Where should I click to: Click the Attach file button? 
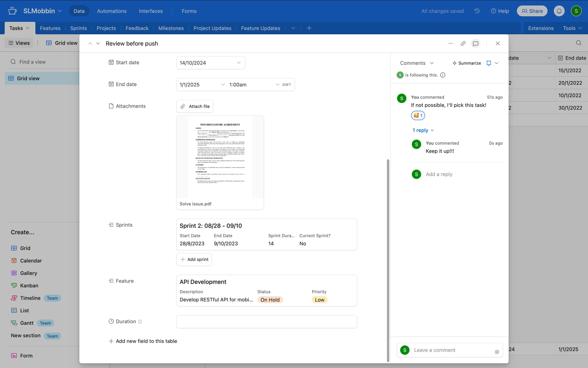point(194,106)
